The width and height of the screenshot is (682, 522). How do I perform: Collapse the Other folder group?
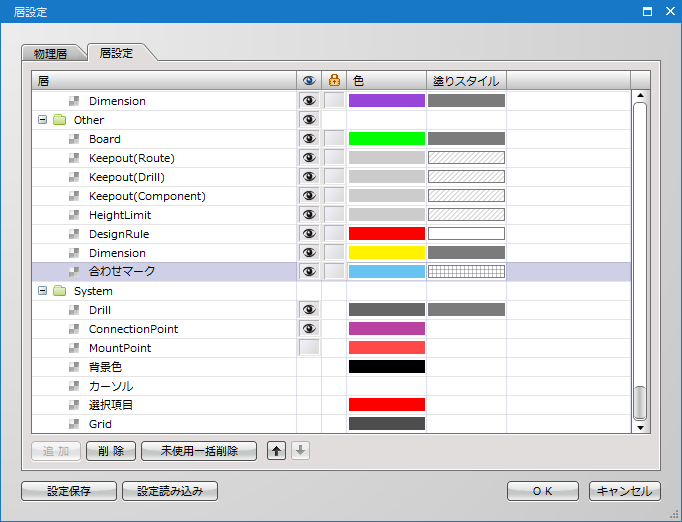tap(42, 120)
